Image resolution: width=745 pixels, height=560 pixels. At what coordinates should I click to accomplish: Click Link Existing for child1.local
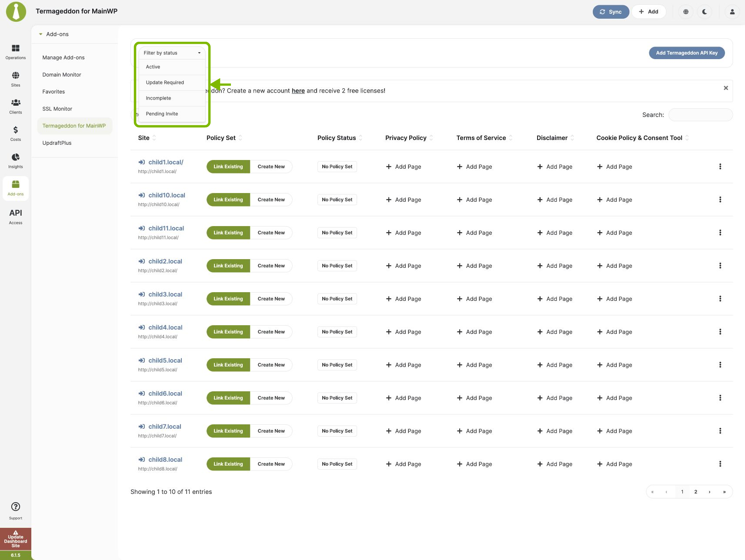click(x=228, y=167)
